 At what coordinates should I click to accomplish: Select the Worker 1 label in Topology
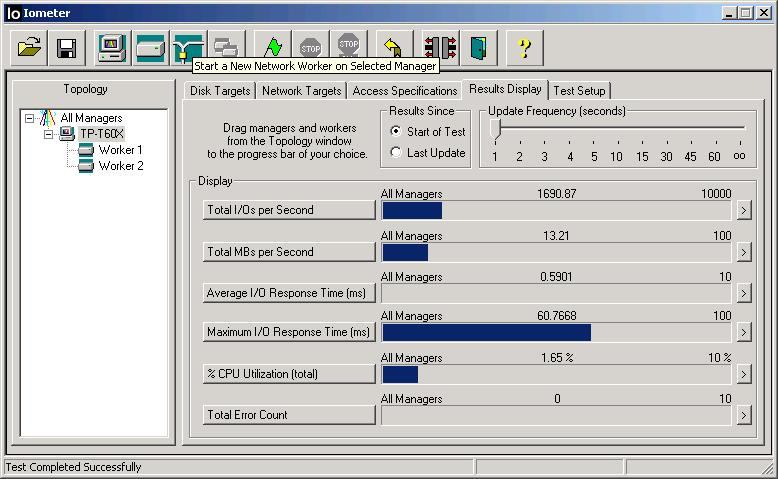click(121, 150)
